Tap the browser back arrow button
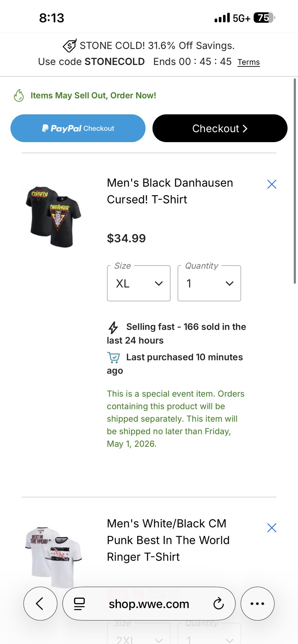 [40, 603]
